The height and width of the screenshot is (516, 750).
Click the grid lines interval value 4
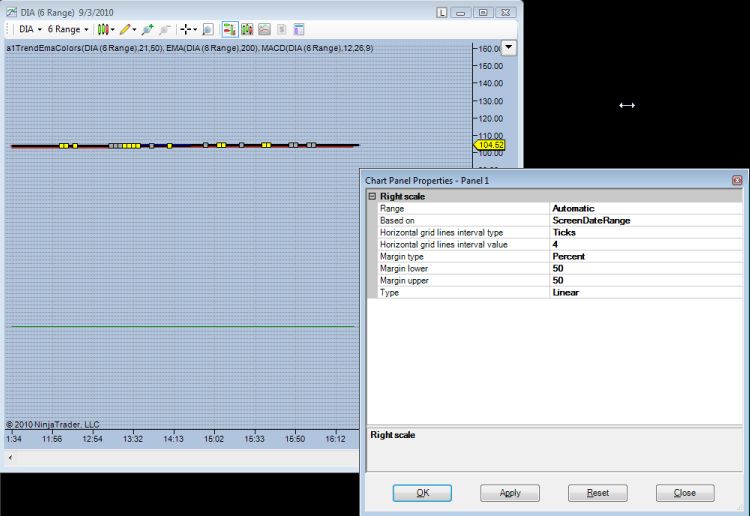(x=646, y=244)
